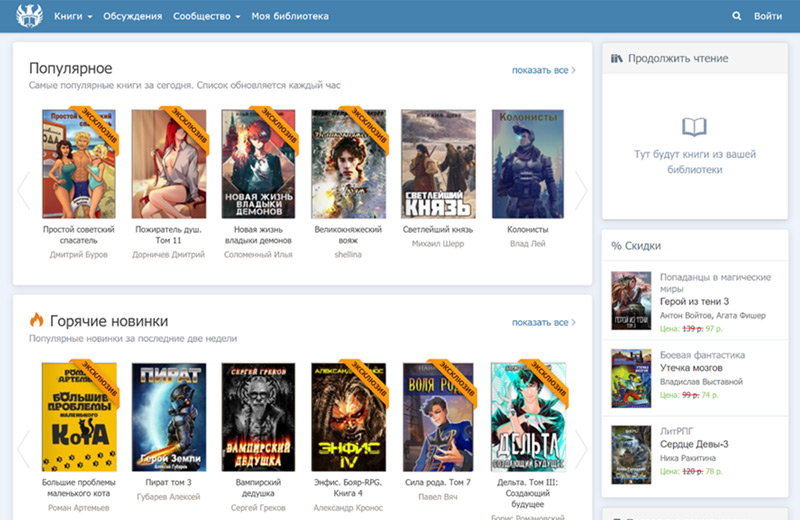The image size is (800, 520).
Task: Open the Большие проблемы маленького кота cover
Action: coord(79,417)
